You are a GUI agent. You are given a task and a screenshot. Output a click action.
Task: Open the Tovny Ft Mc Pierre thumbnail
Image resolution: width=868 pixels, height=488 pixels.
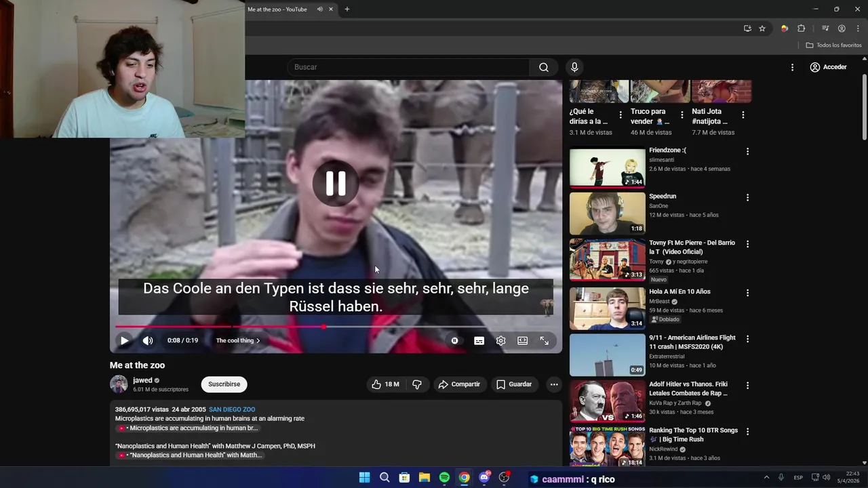608,260
